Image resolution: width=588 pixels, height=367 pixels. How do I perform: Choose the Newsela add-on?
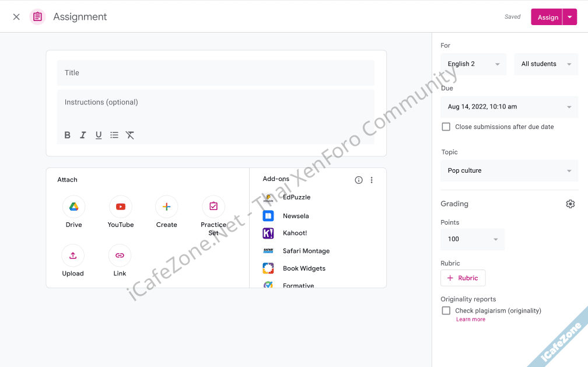tap(295, 216)
